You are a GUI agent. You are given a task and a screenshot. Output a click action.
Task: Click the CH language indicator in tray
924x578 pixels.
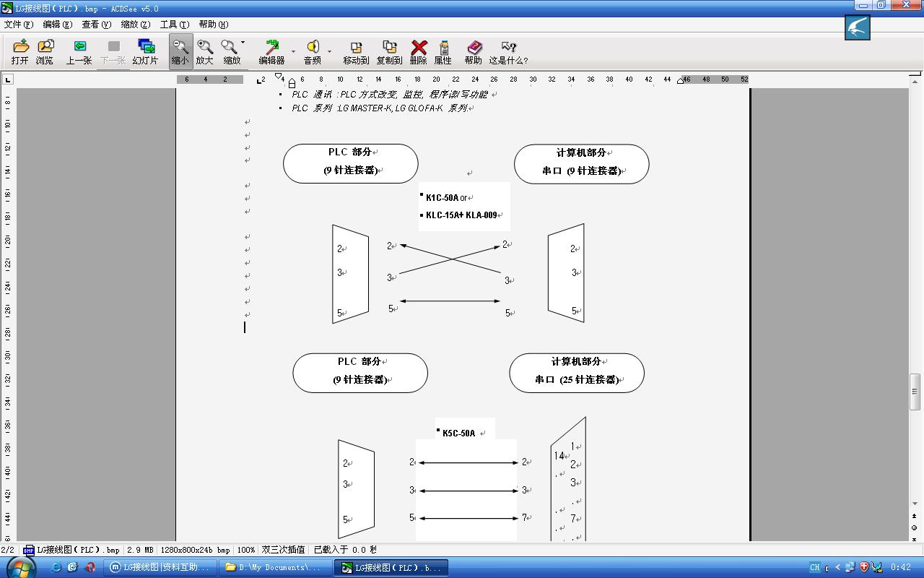click(x=814, y=567)
